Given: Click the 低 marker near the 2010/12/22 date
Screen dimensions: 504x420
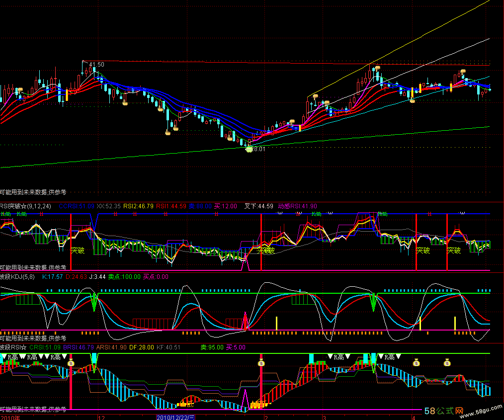Looking at the screenshot, I should pyautogui.click(x=190, y=404).
